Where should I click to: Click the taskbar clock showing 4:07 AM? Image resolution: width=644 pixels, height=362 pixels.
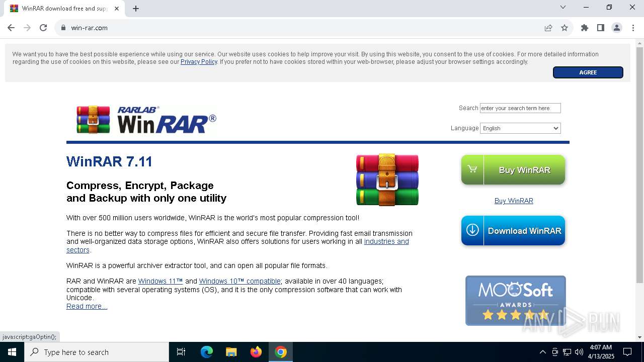(x=601, y=352)
